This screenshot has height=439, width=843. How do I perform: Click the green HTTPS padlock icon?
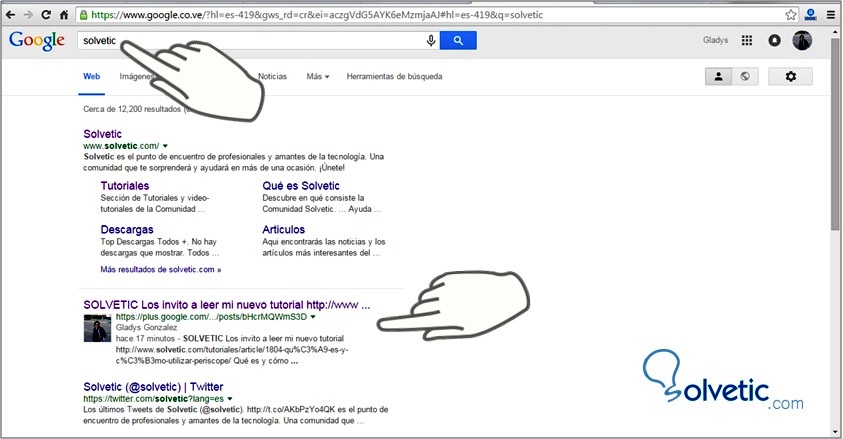point(83,15)
